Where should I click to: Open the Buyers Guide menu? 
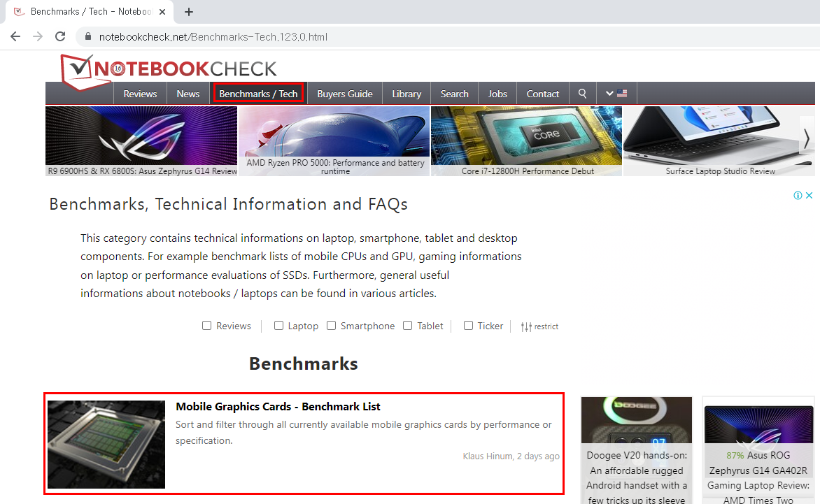coord(345,94)
